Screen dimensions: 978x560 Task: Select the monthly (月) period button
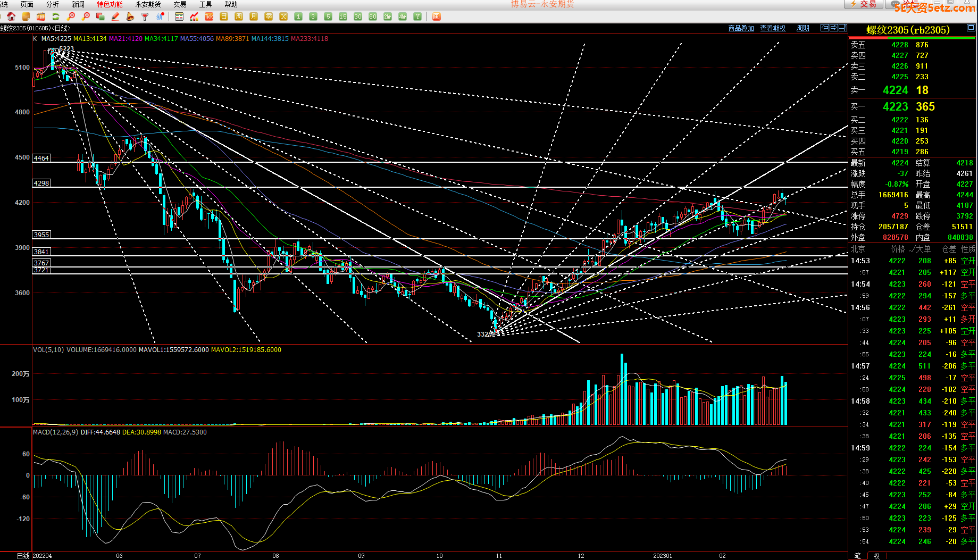(x=254, y=16)
